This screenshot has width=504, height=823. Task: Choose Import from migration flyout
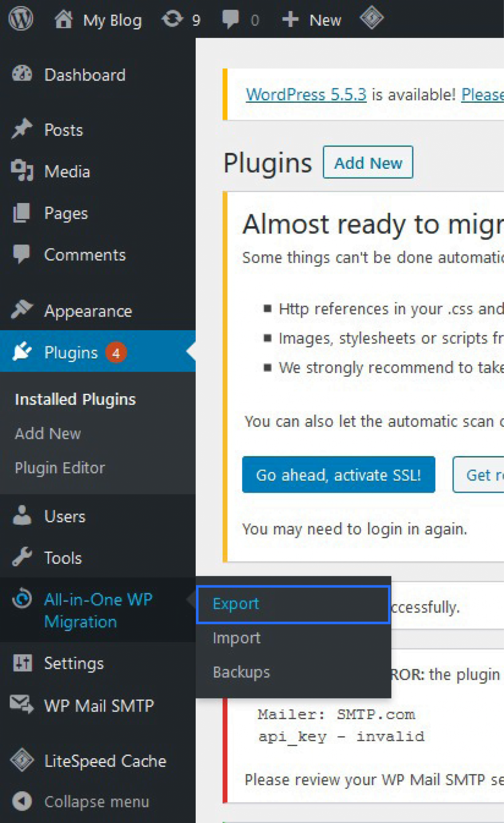coord(236,638)
